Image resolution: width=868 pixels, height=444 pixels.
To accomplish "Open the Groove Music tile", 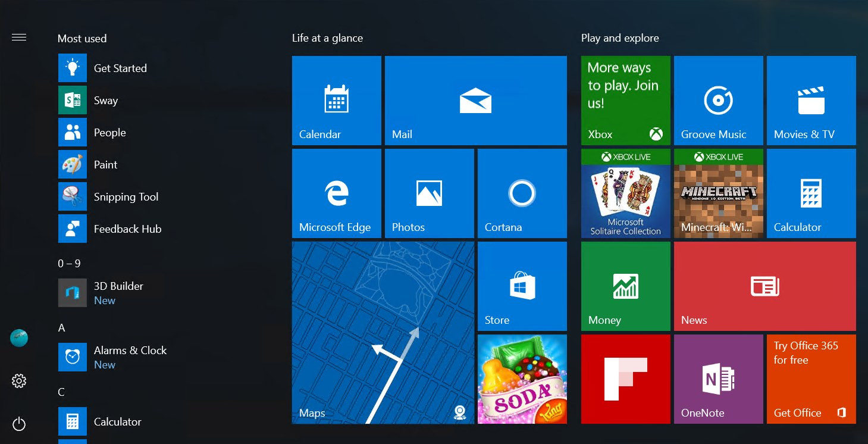I will click(718, 101).
